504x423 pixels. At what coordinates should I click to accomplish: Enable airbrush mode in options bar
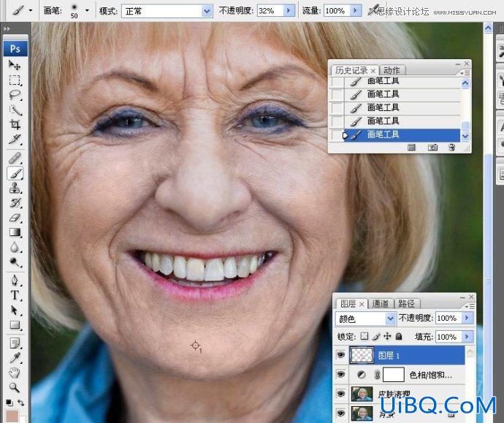click(373, 11)
